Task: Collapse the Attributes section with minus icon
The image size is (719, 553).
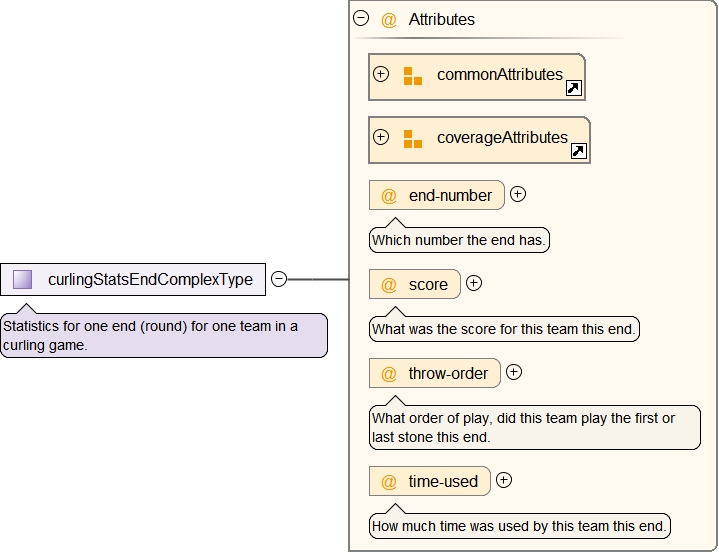Action: [x=361, y=19]
